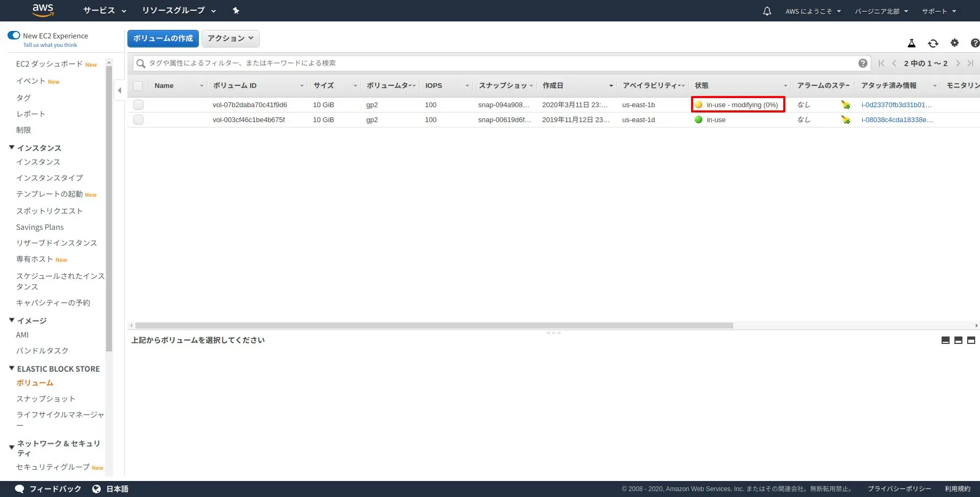Refresh the volumes list
Screen dimensions: 980x497
(x=933, y=43)
